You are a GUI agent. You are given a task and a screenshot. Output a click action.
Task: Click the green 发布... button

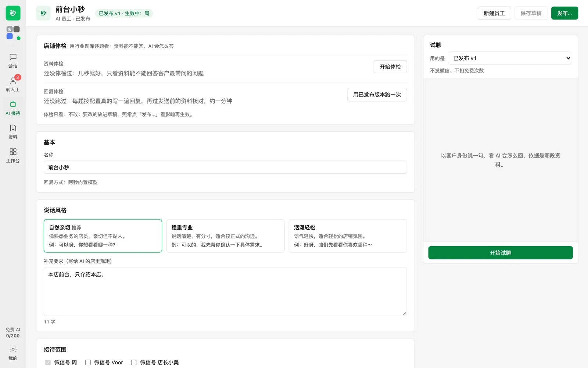(564, 13)
